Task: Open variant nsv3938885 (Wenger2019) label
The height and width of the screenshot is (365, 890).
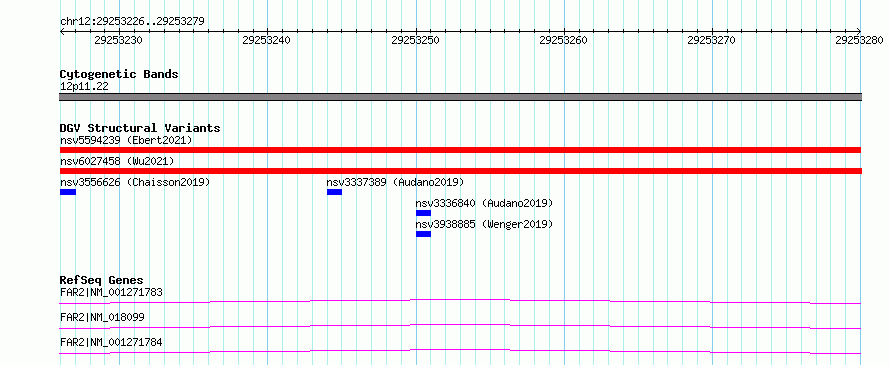Action: 484,224
